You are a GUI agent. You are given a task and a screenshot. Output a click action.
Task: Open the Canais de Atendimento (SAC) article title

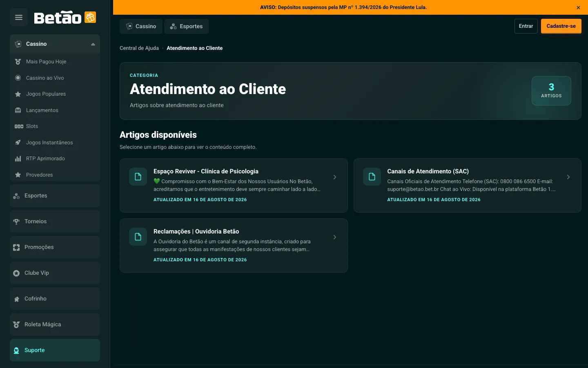click(428, 171)
